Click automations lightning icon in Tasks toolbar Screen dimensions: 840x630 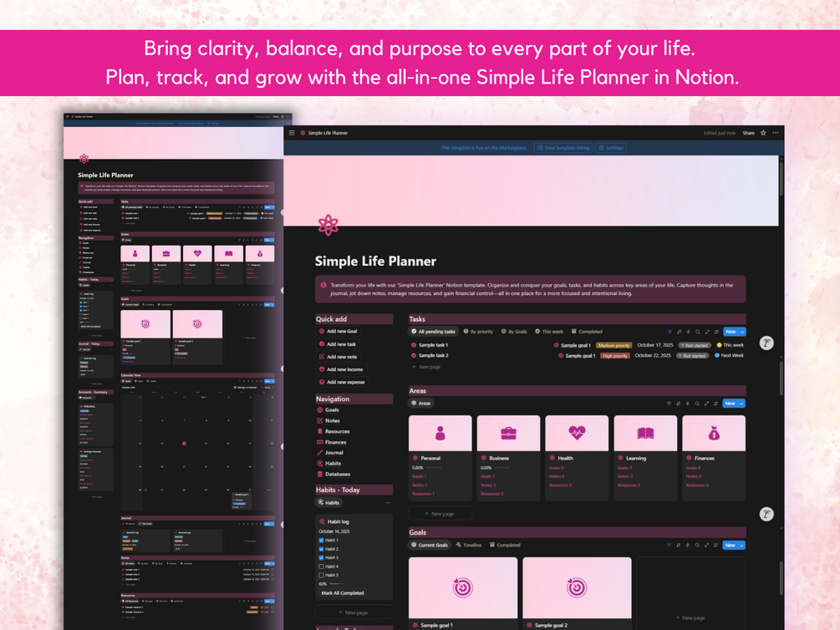coord(689,332)
